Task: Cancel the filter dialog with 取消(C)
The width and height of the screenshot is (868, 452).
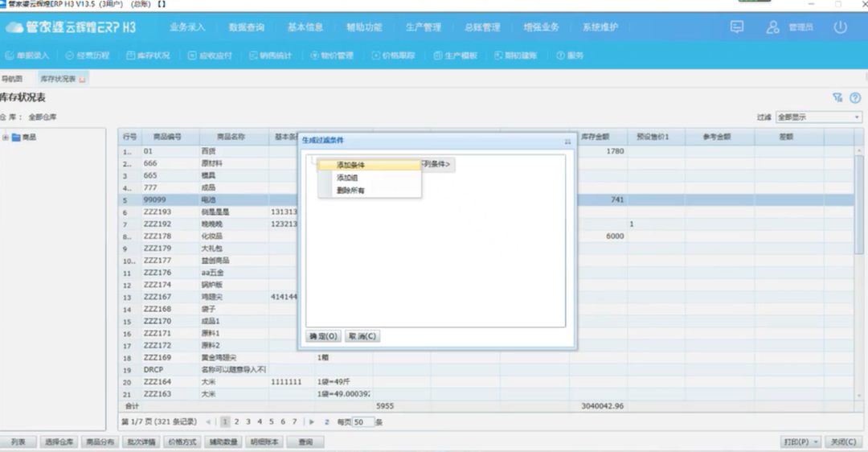Action: point(362,336)
